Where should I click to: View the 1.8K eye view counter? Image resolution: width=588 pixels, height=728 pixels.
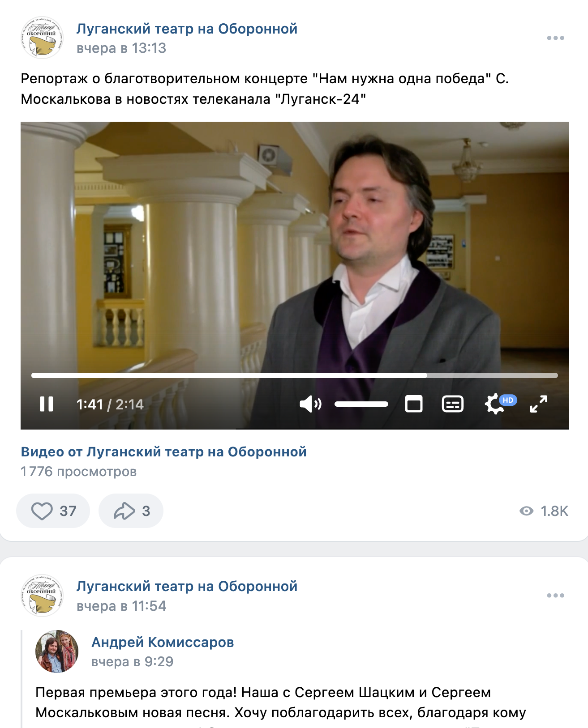pyautogui.click(x=544, y=511)
